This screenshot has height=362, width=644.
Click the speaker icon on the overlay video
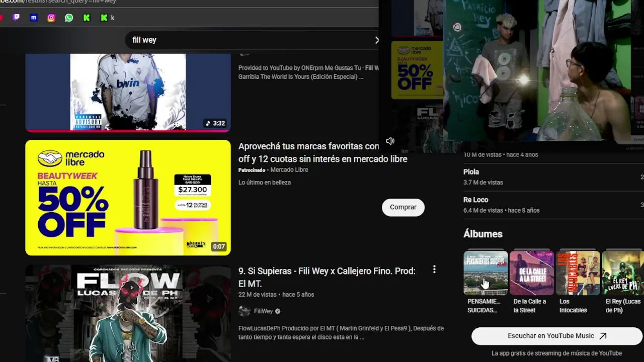click(x=390, y=141)
